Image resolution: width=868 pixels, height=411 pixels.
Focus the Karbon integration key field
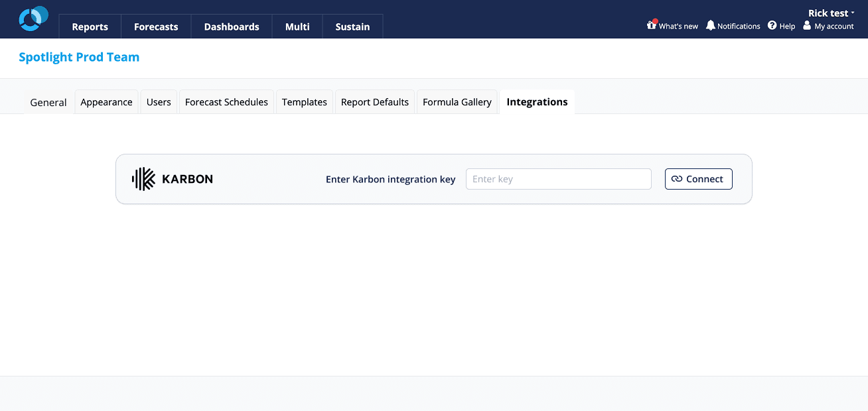(559, 179)
